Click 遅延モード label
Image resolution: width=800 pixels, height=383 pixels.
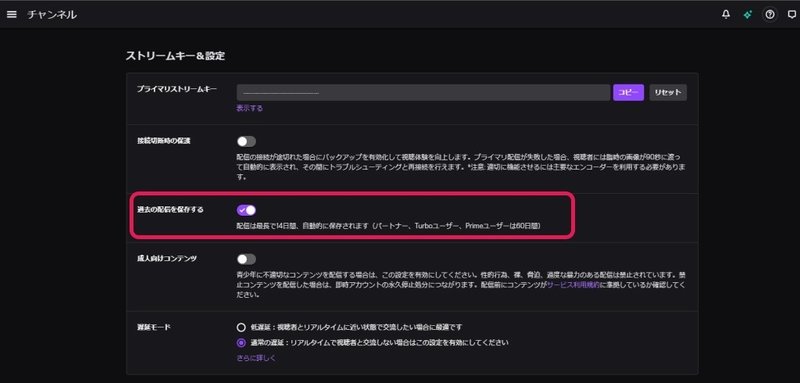point(154,326)
